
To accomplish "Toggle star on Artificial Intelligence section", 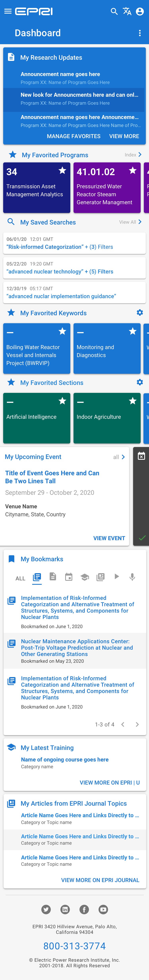I will (62, 401).
